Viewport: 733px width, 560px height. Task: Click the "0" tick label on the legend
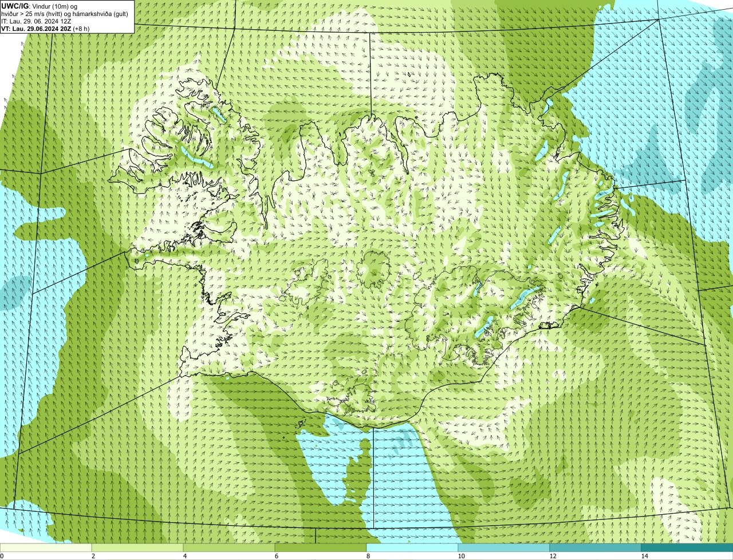2,556
